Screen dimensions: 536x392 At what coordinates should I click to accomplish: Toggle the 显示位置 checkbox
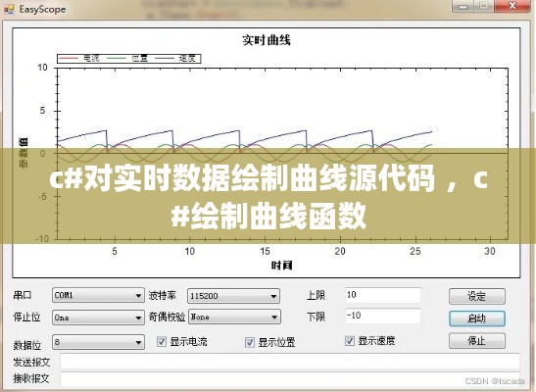coord(250,342)
